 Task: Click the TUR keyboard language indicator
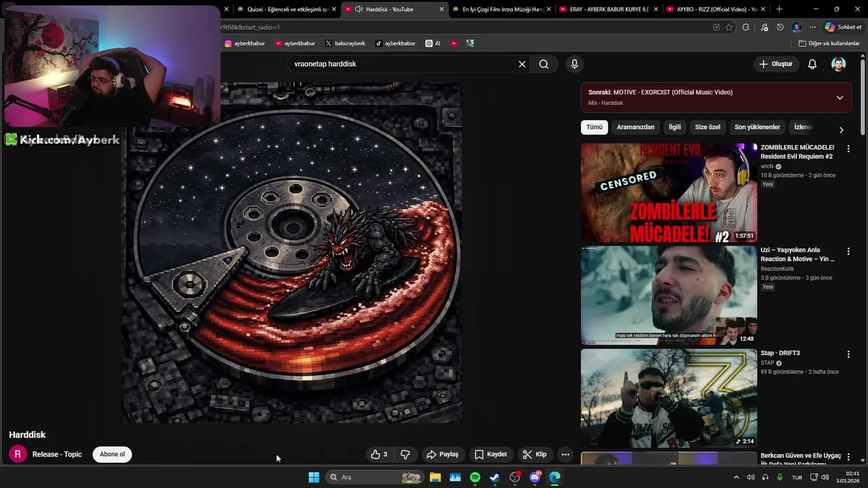click(x=797, y=477)
